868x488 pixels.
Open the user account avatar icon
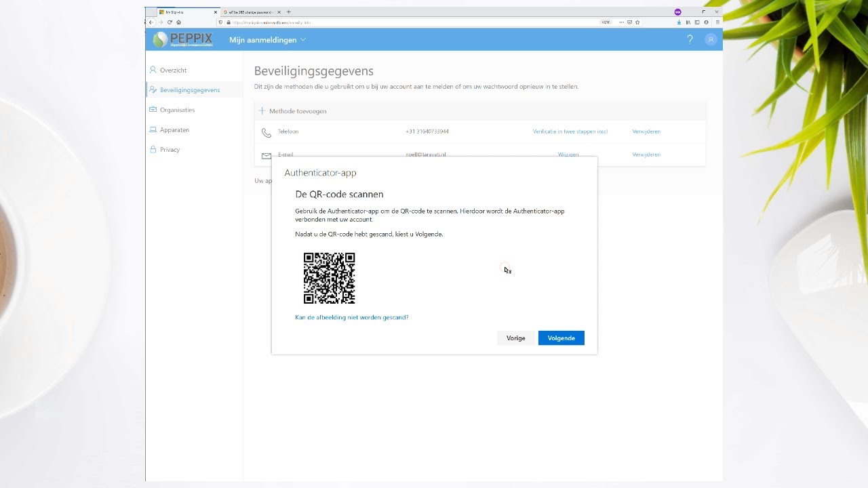711,40
